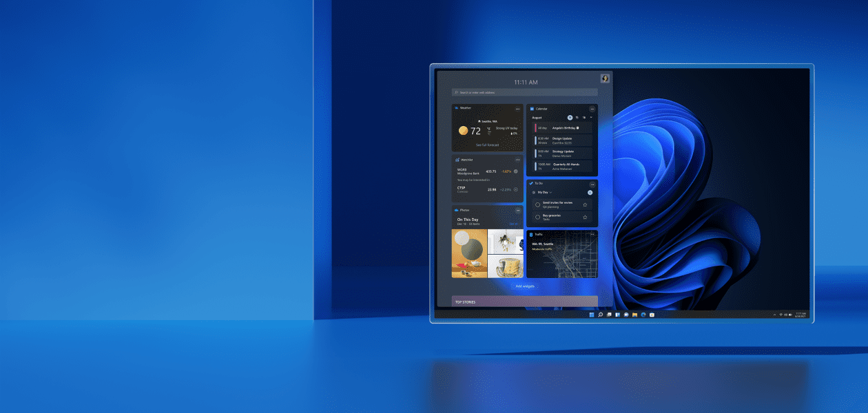Click the sun icon in Weather widget

point(464,130)
